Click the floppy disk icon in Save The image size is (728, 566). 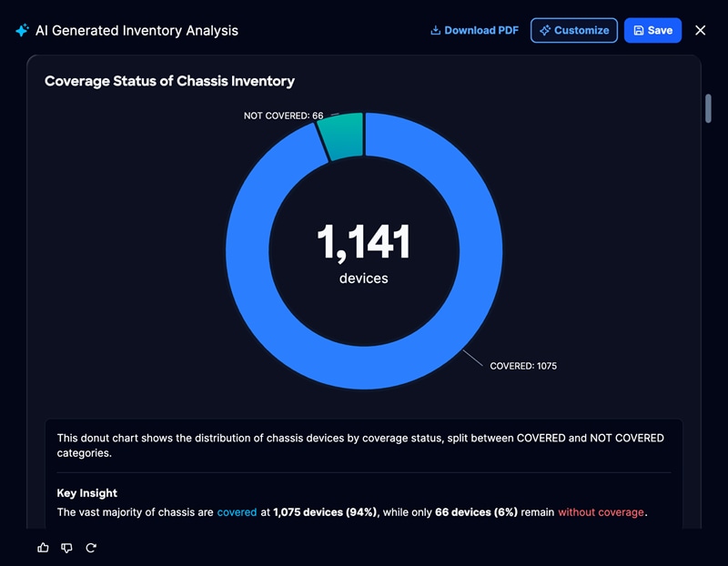[639, 30]
